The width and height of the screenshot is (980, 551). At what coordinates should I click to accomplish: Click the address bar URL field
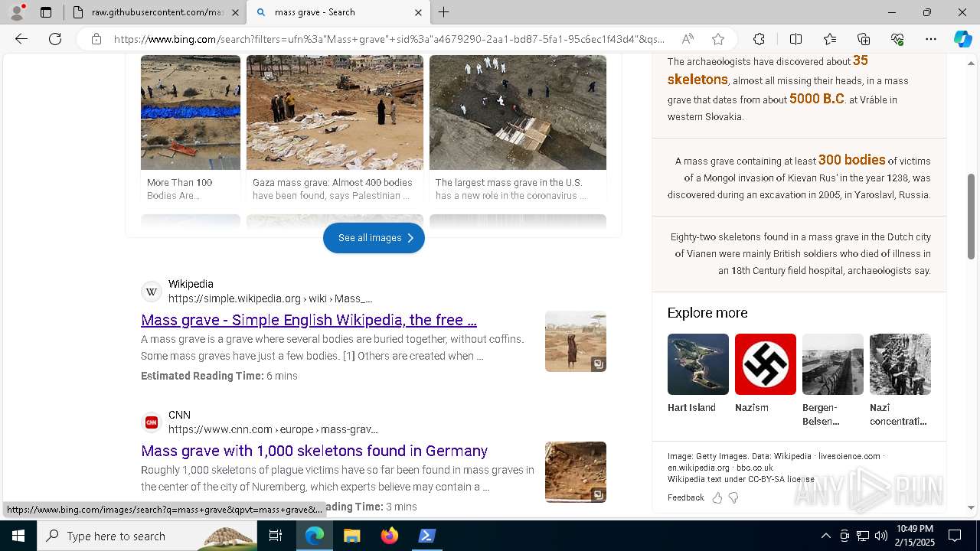tap(389, 39)
